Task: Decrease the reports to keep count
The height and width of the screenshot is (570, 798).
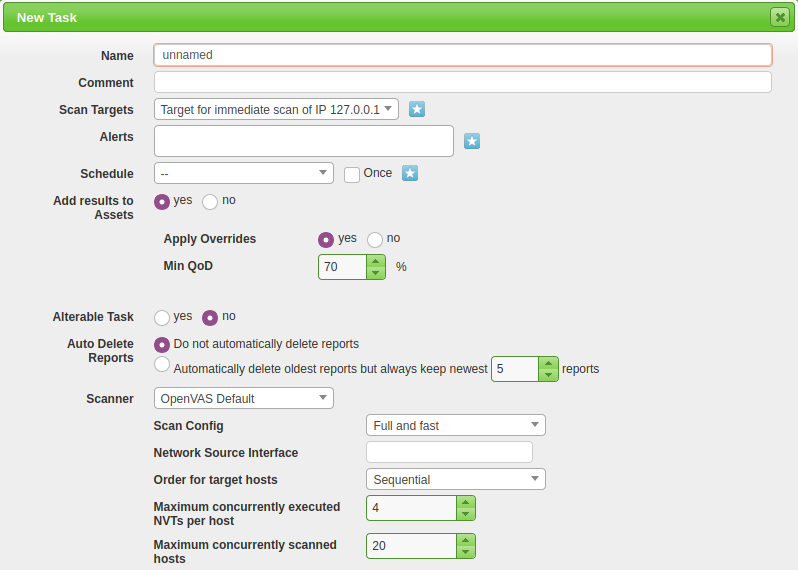Action: click(548, 375)
